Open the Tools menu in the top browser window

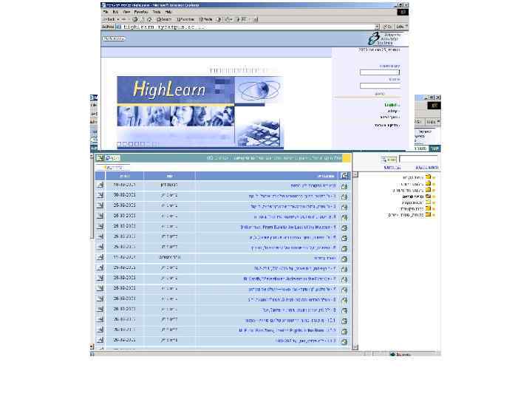click(157, 12)
